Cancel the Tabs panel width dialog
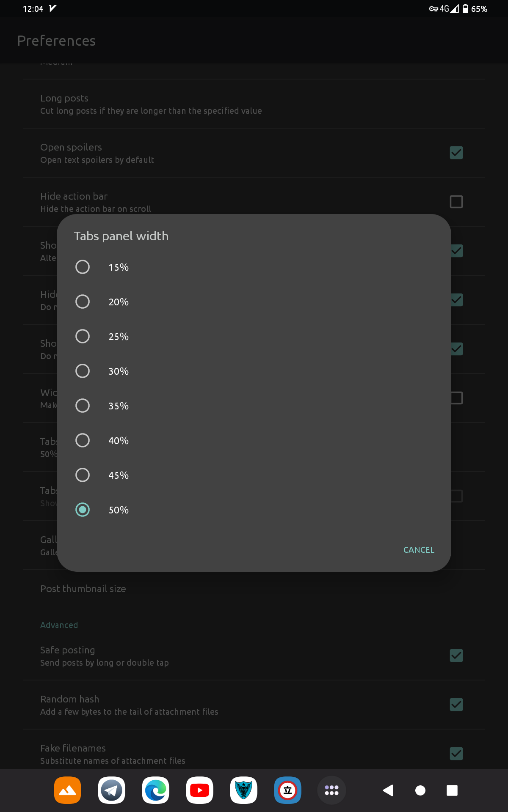The height and width of the screenshot is (812, 508). click(419, 550)
